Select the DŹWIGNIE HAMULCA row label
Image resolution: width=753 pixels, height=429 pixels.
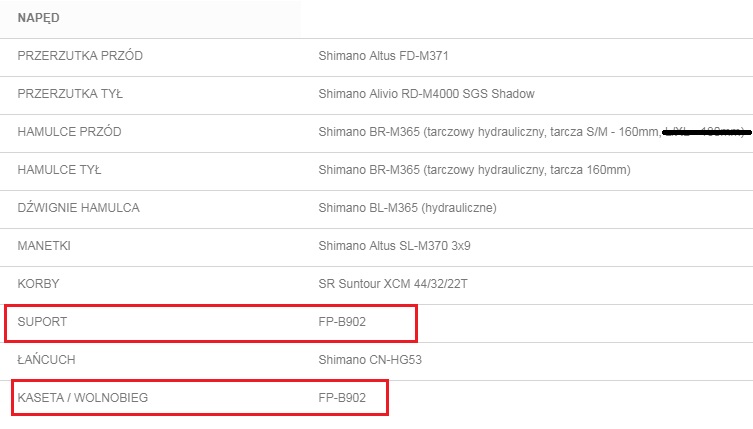click(78, 208)
